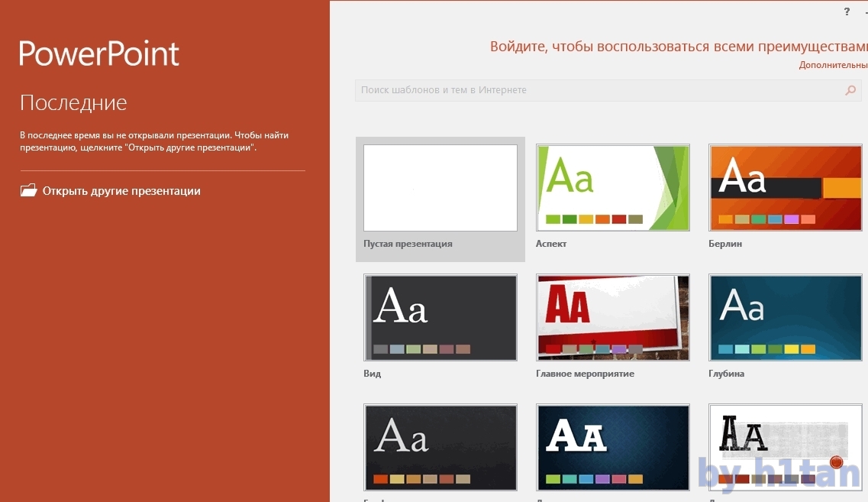Choose the white theme with red dot
The height and width of the screenshot is (502, 868).
click(786, 448)
